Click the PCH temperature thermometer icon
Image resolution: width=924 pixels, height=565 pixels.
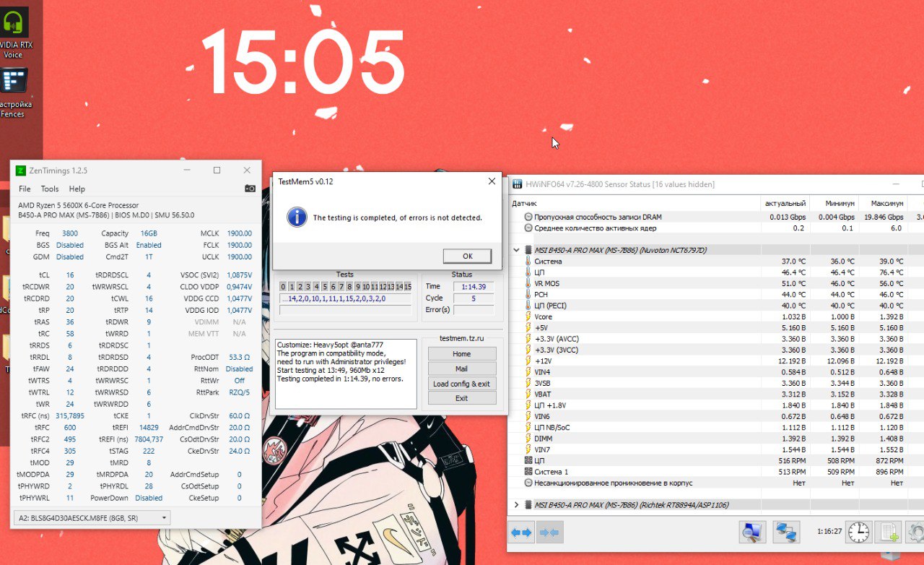pos(528,295)
